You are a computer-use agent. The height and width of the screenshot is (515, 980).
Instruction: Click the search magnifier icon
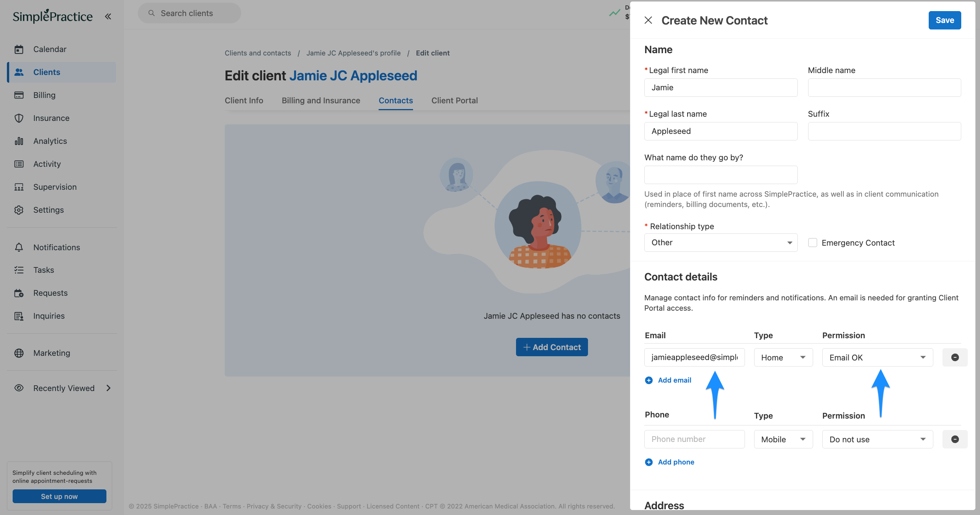[152, 13]
